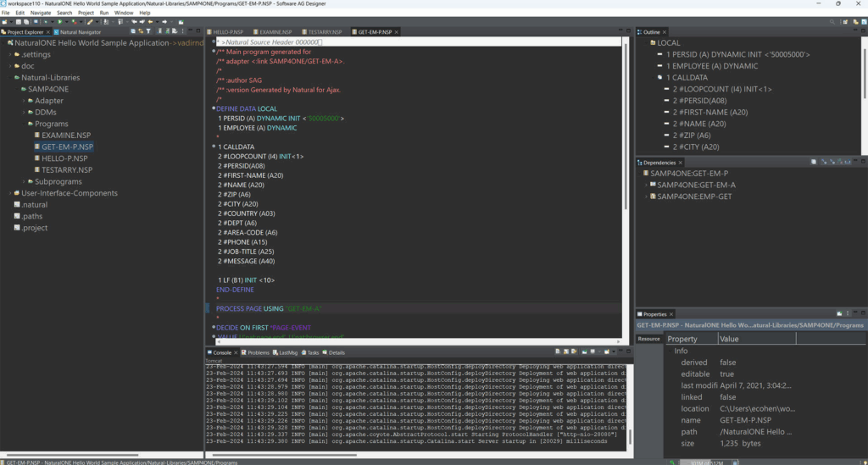Click the Run button in main toolbar

(58, 22)
